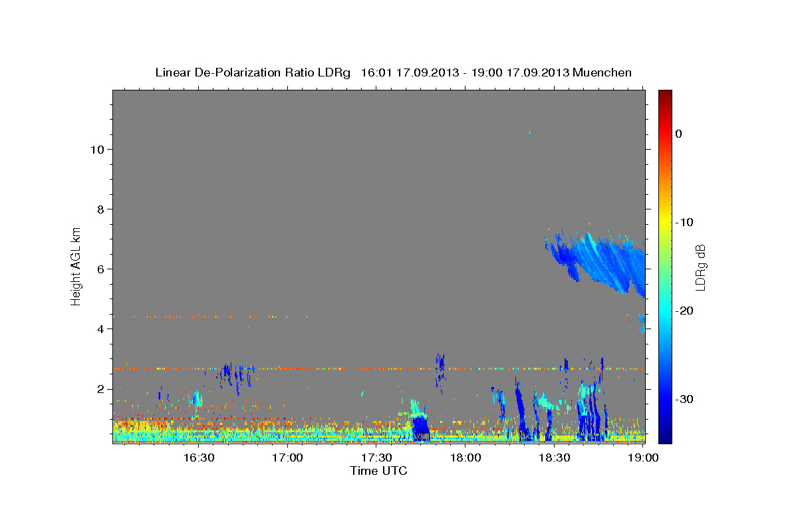
Task: Click the start time "16:01 17.09.2013" in title
Action: click(x=410, y=72)
